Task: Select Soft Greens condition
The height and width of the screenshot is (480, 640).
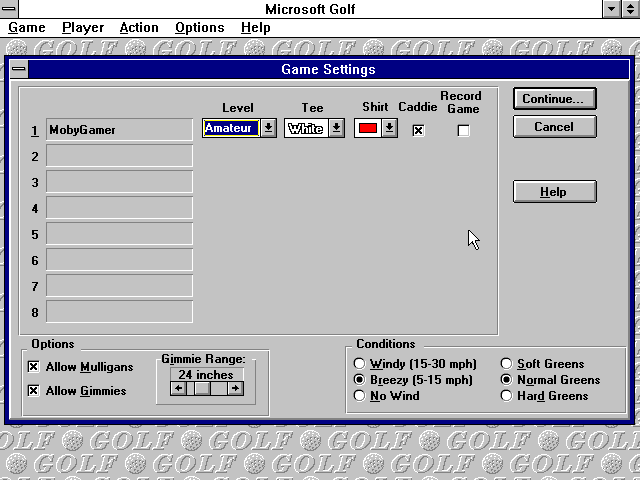Action: [x=507, y=364]
